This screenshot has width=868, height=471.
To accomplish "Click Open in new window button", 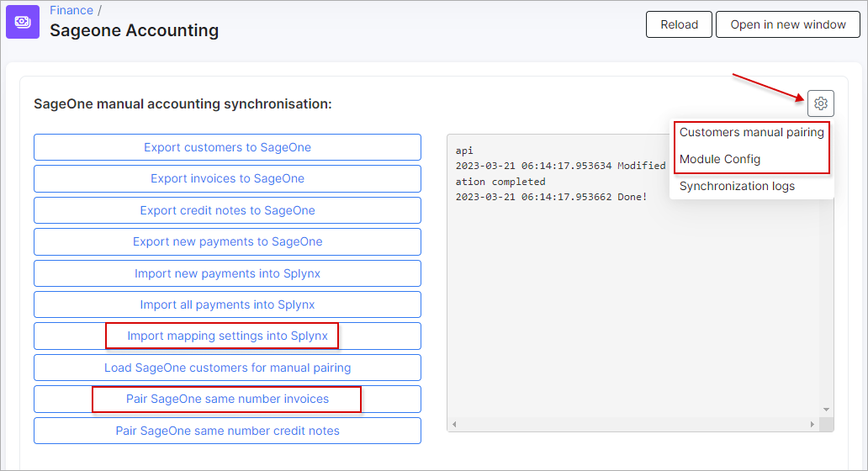I will coord(787,24).
